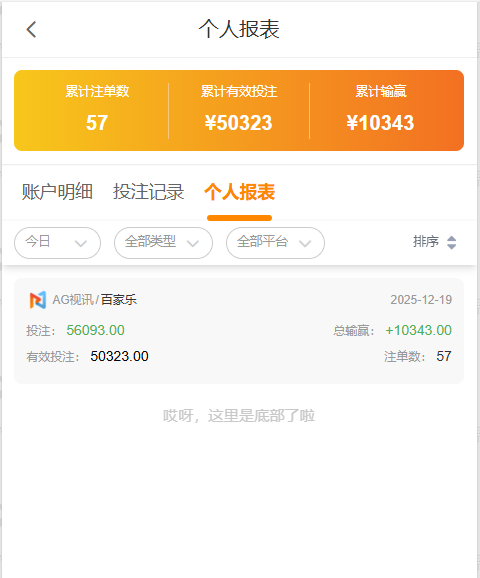480x578 pixels.
Task: Click the AG视讯 platform name
Action: (73, 300)
